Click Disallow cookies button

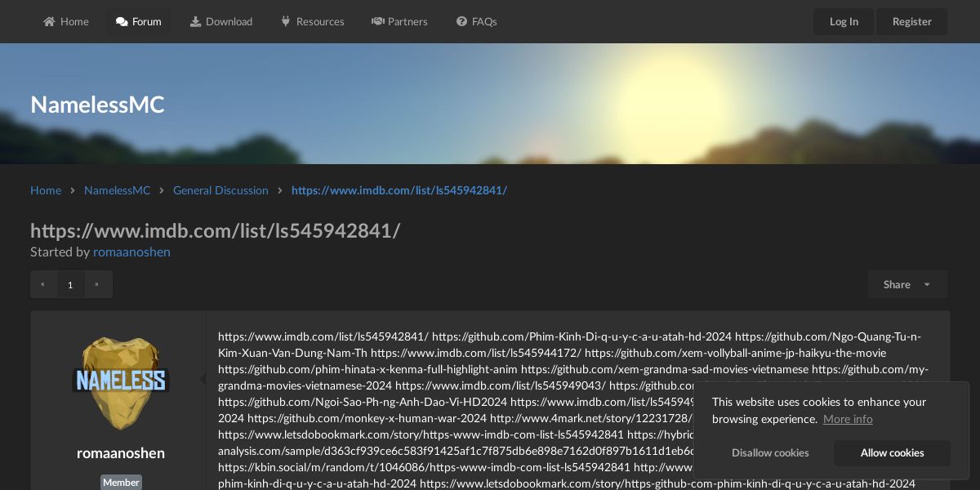click(770, 452)
